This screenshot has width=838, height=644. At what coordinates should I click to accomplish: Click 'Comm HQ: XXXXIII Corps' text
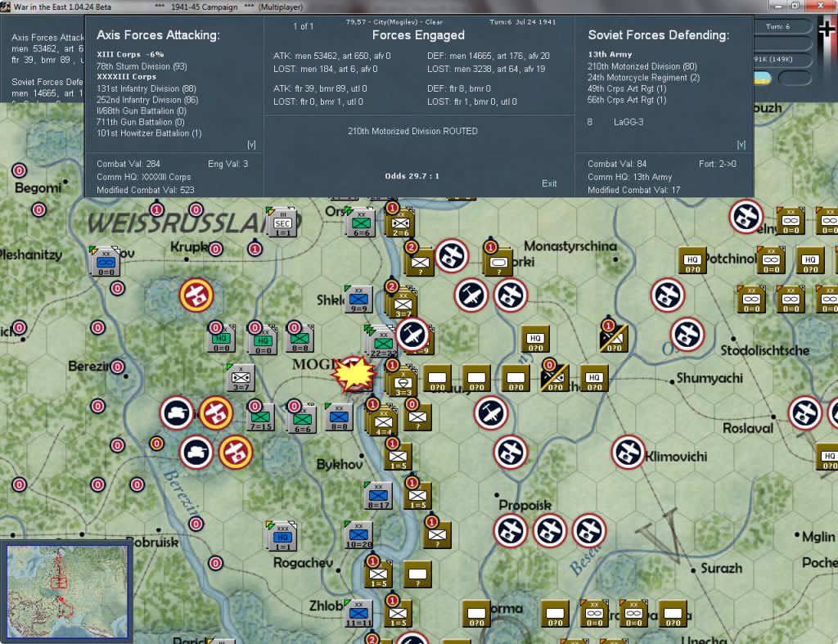click(144, 177)
